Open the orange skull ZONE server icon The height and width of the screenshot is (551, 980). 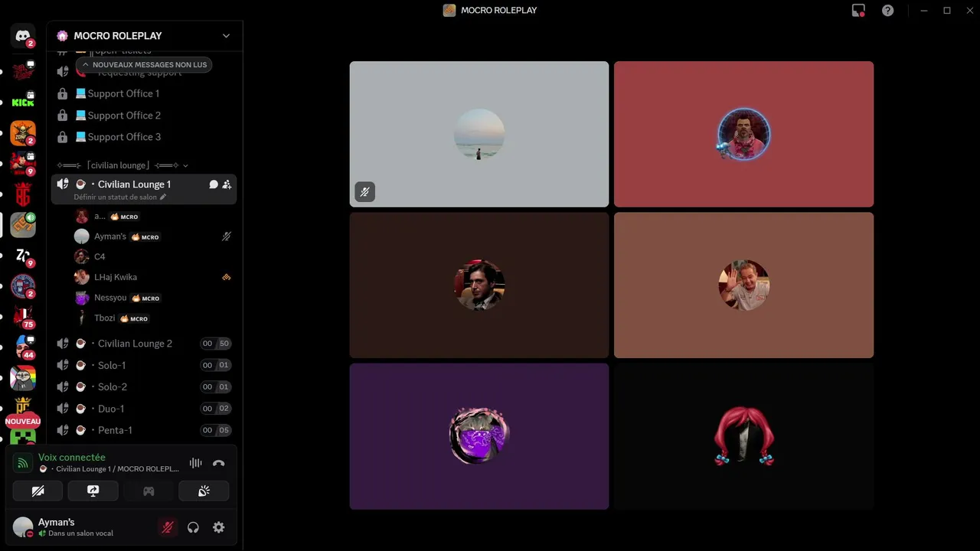click(23, 133)
